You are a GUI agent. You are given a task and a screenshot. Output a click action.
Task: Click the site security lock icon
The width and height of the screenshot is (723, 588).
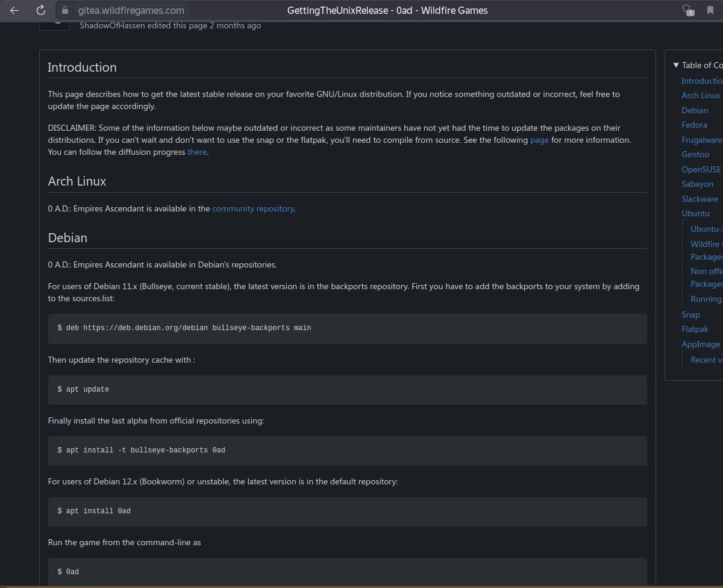click(x=65, y=10)
